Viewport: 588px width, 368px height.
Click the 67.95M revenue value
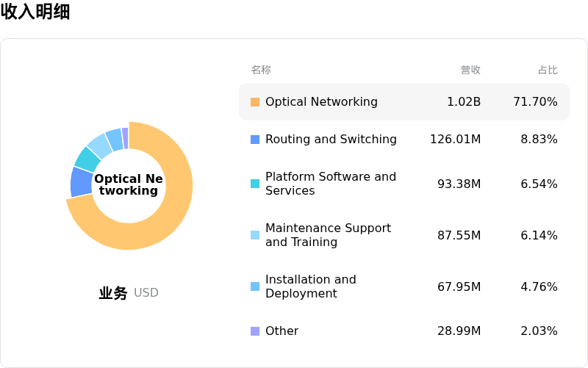459,286
